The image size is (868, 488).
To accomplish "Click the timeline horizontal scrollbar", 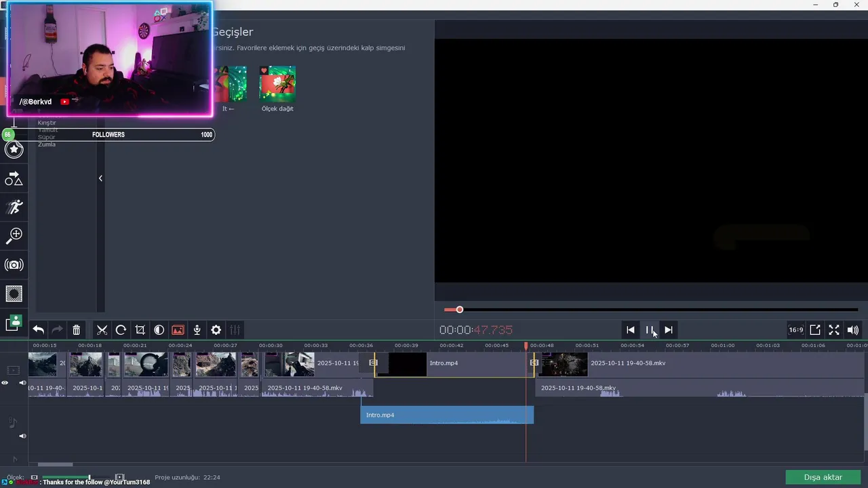I will (55, 464).
